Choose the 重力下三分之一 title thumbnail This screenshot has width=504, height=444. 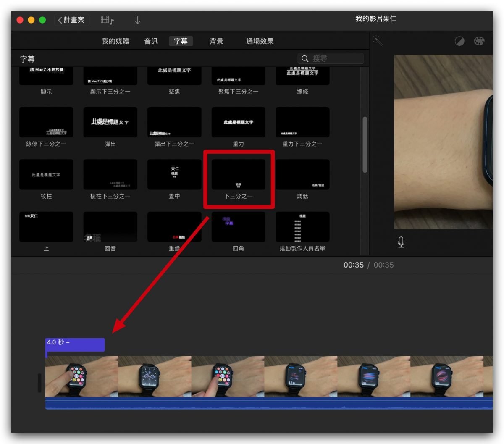302,122
